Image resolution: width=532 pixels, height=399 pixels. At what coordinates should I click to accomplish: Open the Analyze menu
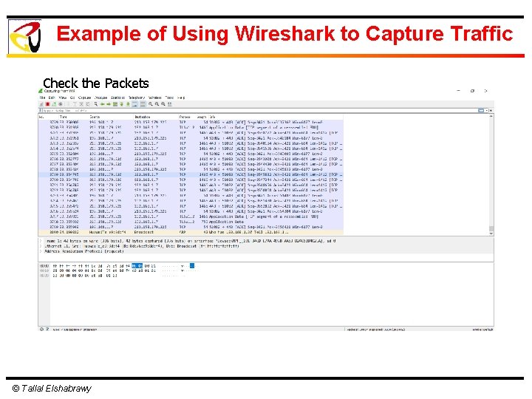click(x=100, y=98)
